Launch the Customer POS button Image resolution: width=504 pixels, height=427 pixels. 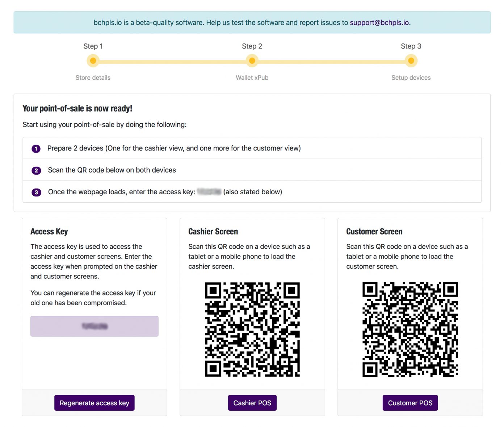click(x=410, y=403)
